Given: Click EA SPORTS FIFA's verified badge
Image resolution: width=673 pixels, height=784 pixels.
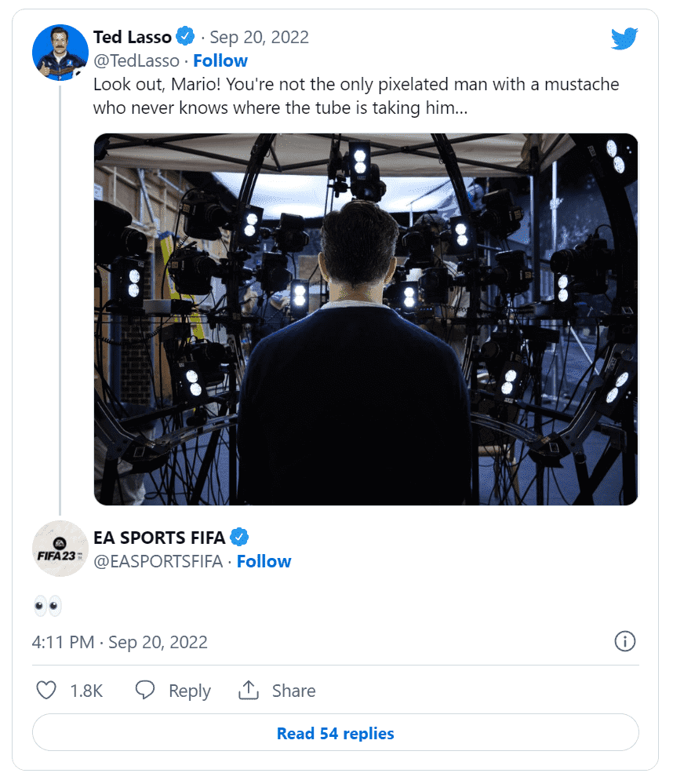Looking at the screenshot, I should (239, 537).
